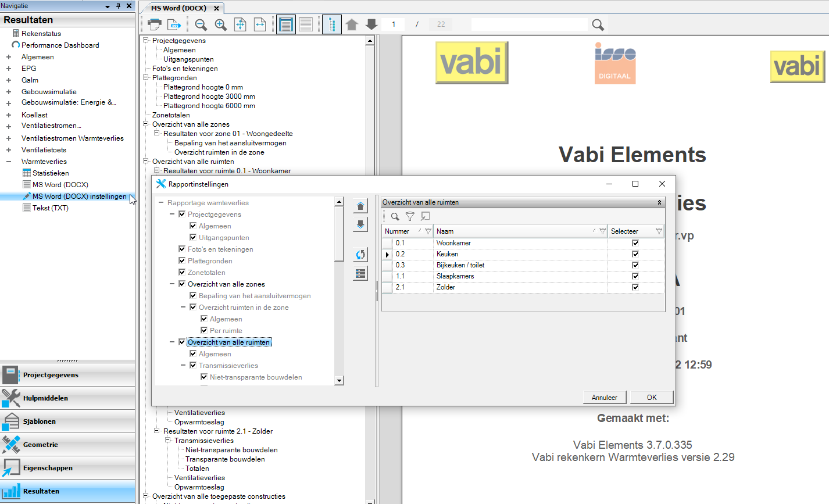Click the document search input field
Screen dimensions: 829x504
pos(529,24)
